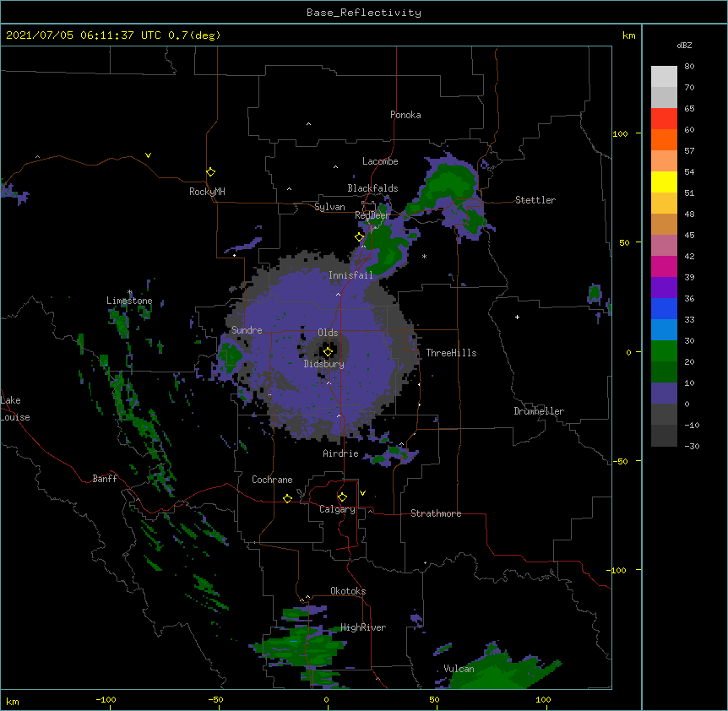The height and width of the screenshot is (711, 728).
Task: Click the Stettler city label
Action: (x=535, y=200)
